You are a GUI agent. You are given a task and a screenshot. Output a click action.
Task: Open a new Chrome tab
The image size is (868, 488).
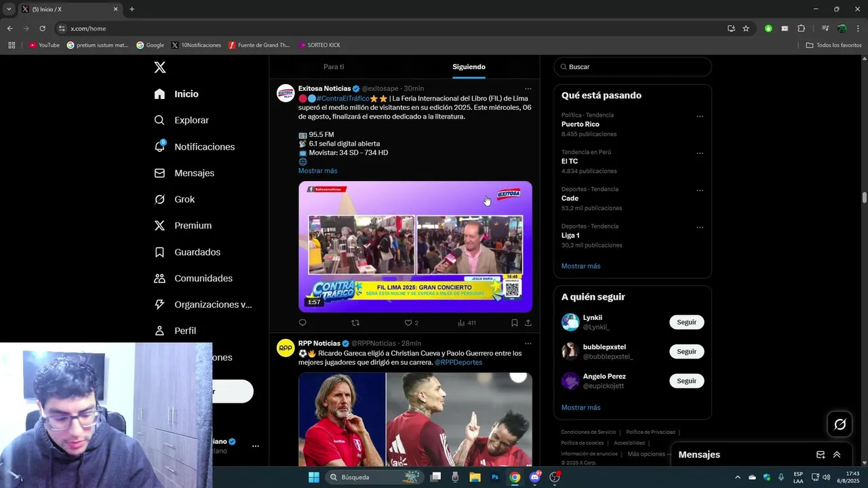(132, 9)
